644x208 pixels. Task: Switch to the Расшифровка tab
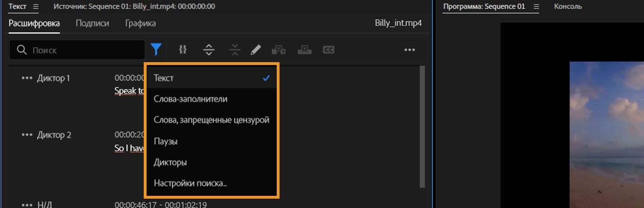[34, 23]
